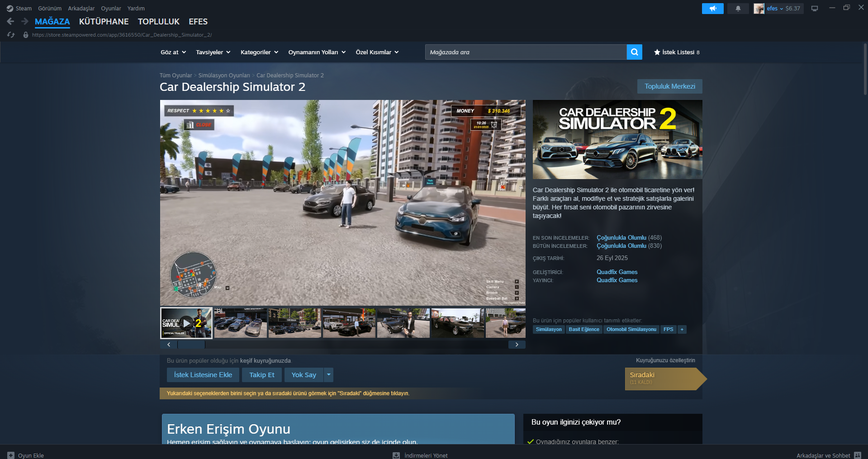Screen dimensions: 868x459
Task: Open the Oyunlar menu
Action: pyautogui.click(x=111, y=9)
